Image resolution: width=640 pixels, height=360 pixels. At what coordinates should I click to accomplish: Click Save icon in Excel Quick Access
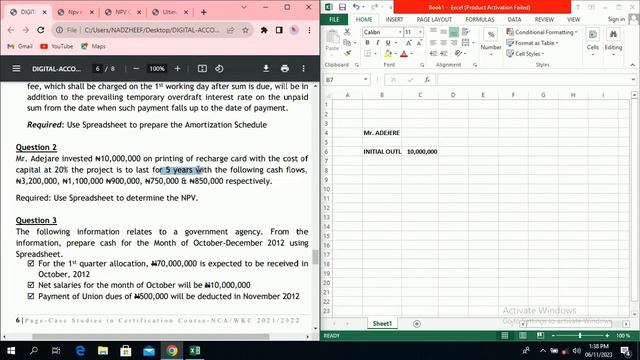pos(342,7)
